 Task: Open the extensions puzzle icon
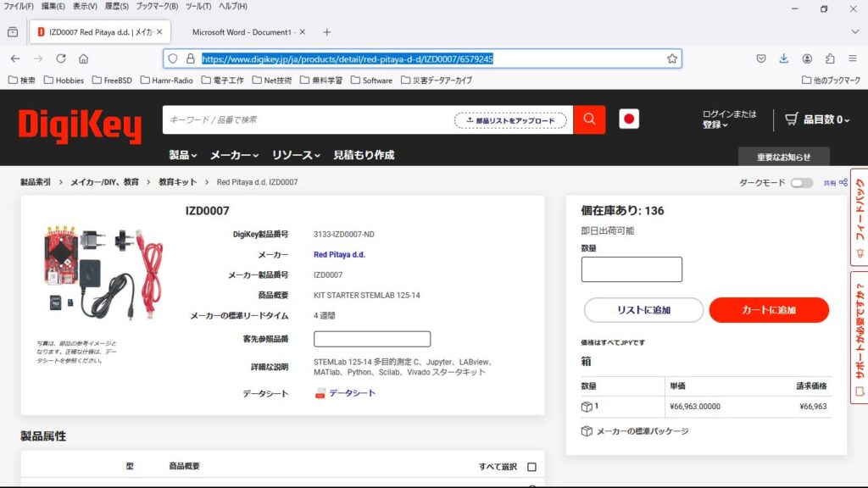coord(830,58)
